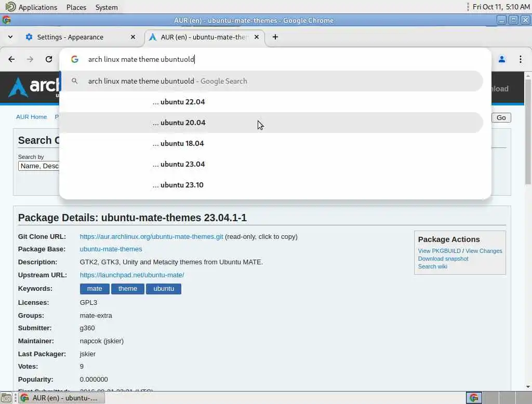Viewport: 532px width, 404px height.
Task: Click the scrollbar up arrow
Action: click(528, 75)
